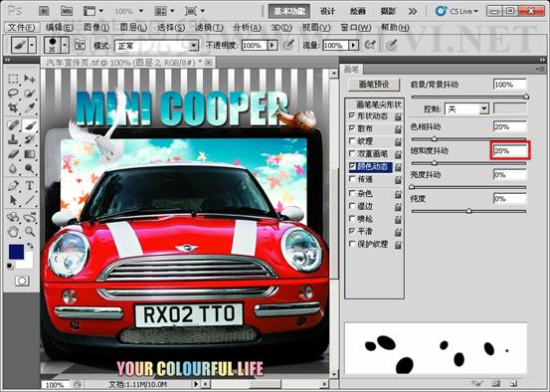The height and width of the screenshot is (392, 550).
Task: Open the CS Live menu
Action: pos(457,11)
